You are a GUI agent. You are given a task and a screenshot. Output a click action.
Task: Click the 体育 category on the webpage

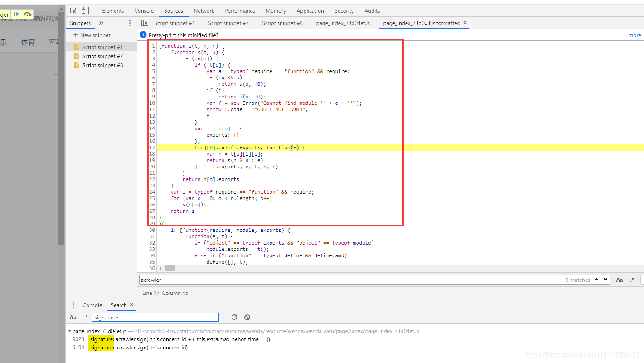coord(28,43)
